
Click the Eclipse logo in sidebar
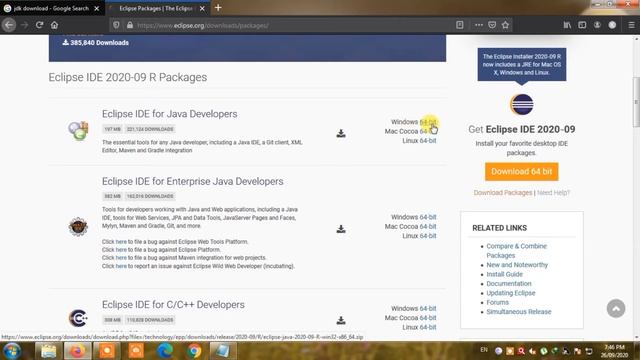(522, 104)
